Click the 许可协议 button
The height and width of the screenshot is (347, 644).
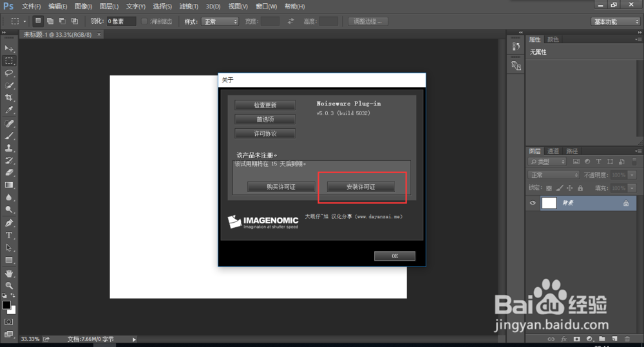pos(265,133)
